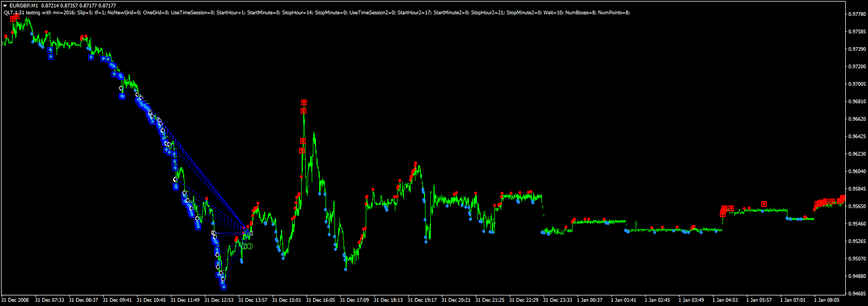The image size is (868, 306).
Task: Click price level 0.95460 on price axis
Action: click(857, 224)
